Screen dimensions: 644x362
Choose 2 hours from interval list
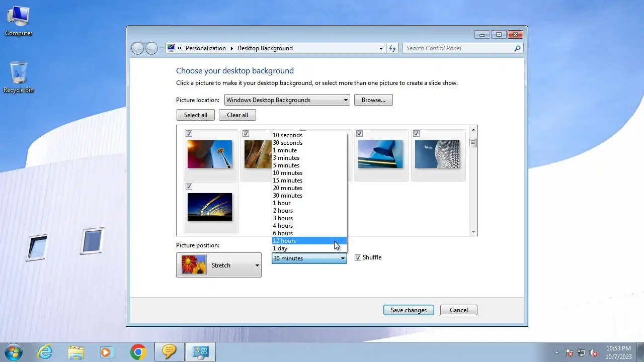pyautogui.click(x=309, y=211)
